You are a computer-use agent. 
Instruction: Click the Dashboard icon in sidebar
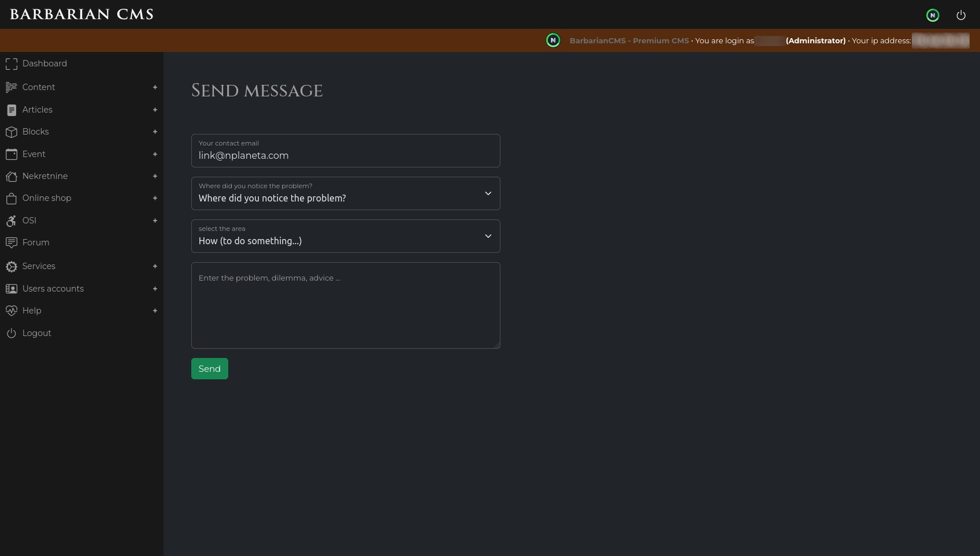coord(12,64)
